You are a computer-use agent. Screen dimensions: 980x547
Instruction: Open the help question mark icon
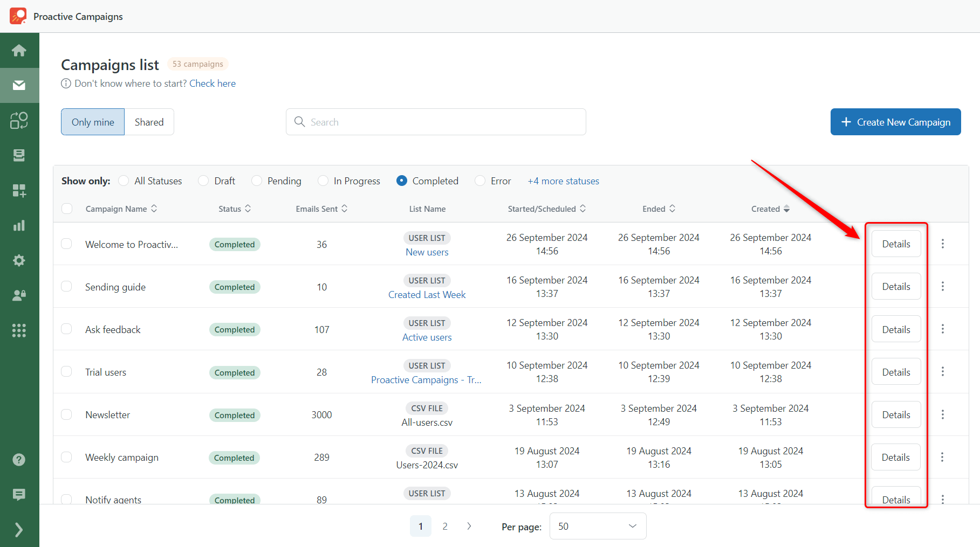coord(19,460)
